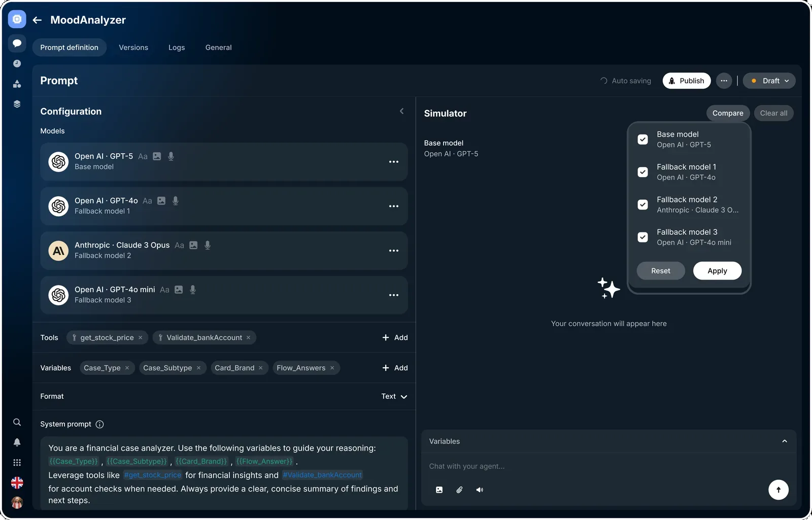The image size is (812, 520).
Task: Open options menu for Claude 3 Opus
Action: tap(394, 251)
